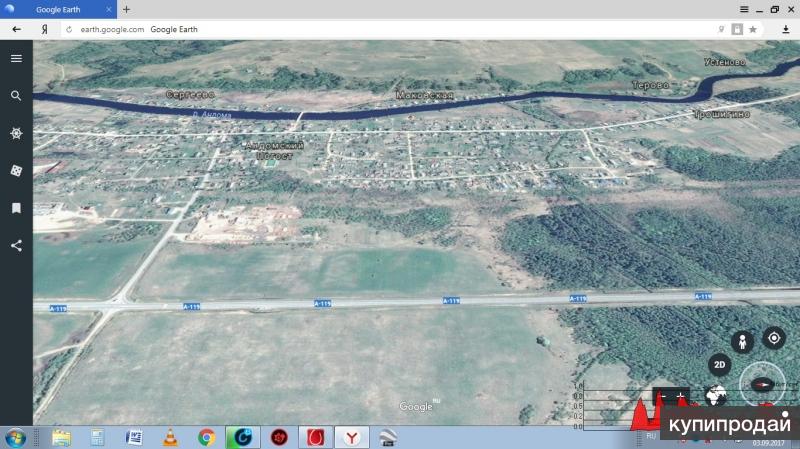This screenshot has width=800, height=449.
Task: Click the compass control
Action: point(763,384)
